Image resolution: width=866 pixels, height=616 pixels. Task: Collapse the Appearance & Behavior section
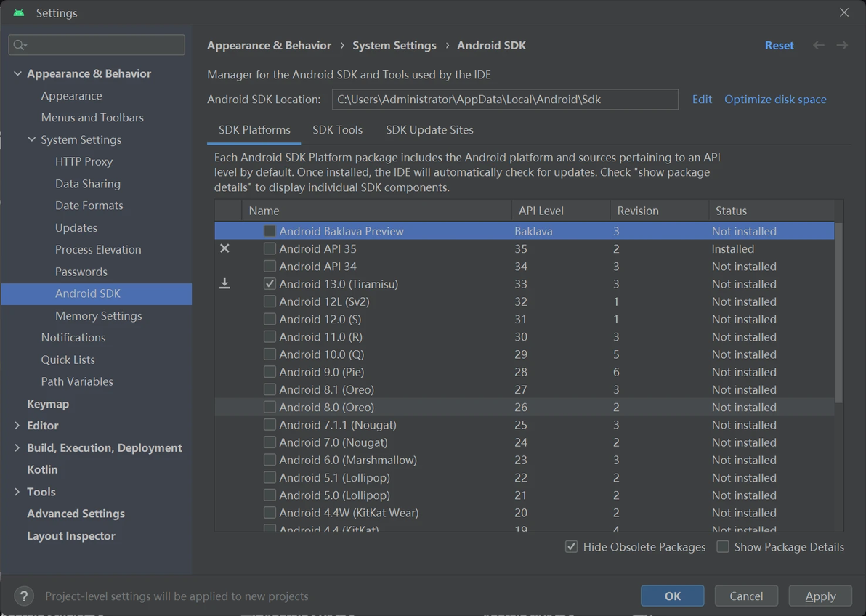[x=17, y=73]
